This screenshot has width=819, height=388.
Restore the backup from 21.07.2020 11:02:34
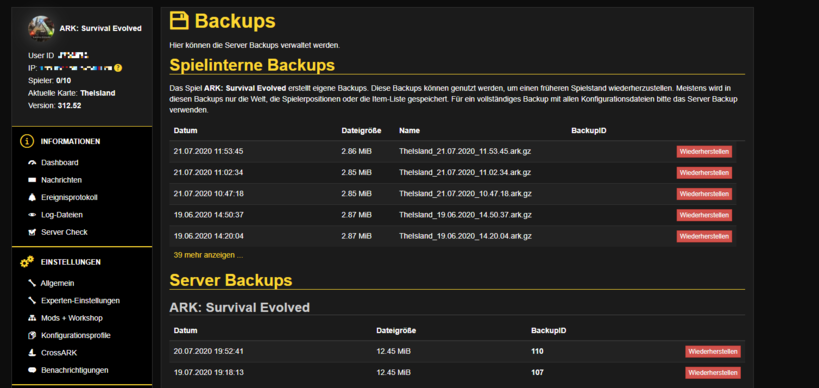[x=704, y=172]
